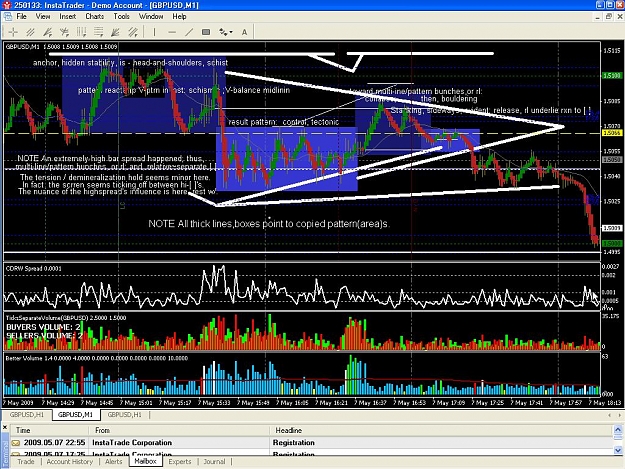This screenshot has width=625, height=469.
Task: Click the chart document icon beside File
Action: click(7, 17)
